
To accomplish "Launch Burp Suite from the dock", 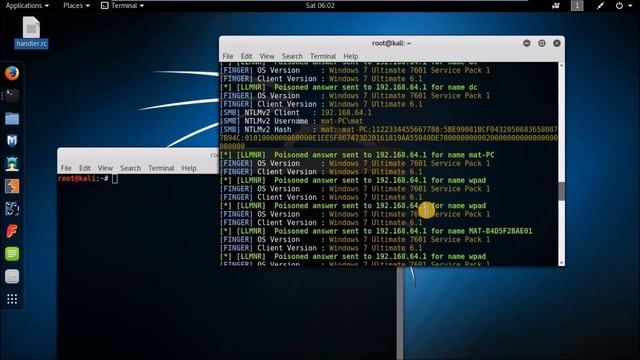I will tap(12, 186).
